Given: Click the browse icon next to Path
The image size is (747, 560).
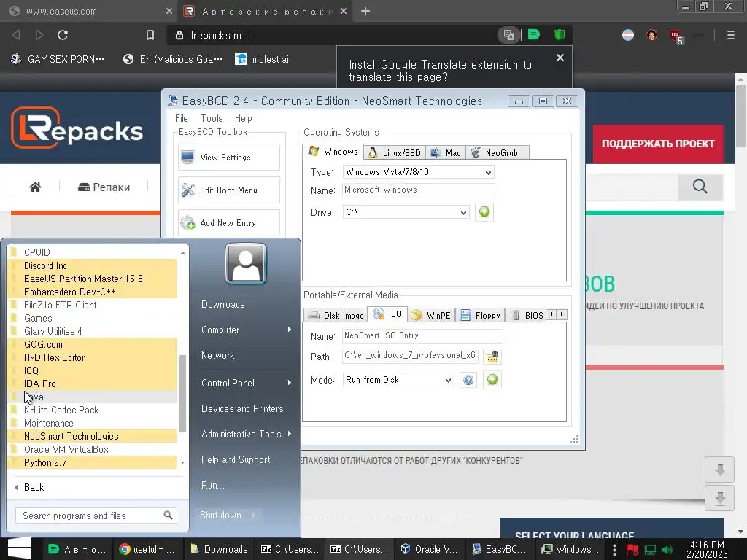Looking at the screenshot, I should 492,357.
